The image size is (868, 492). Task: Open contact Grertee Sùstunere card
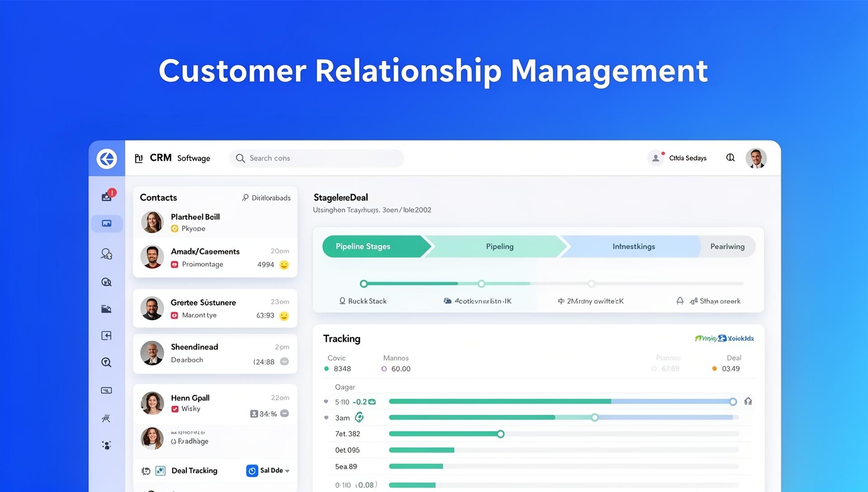pyautogui.click(x=215, y=308)
